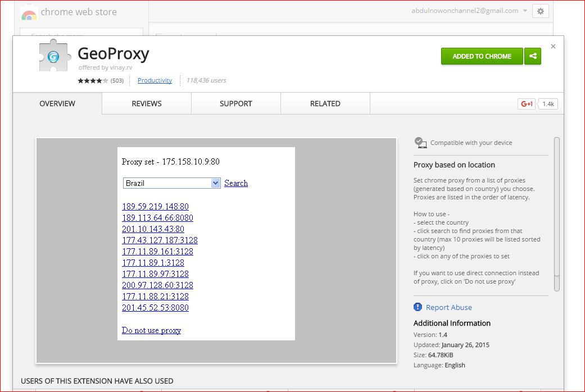Select proxy 177.11.89.1:3128
Screen dimensions: 585x392
click(153, 263)
